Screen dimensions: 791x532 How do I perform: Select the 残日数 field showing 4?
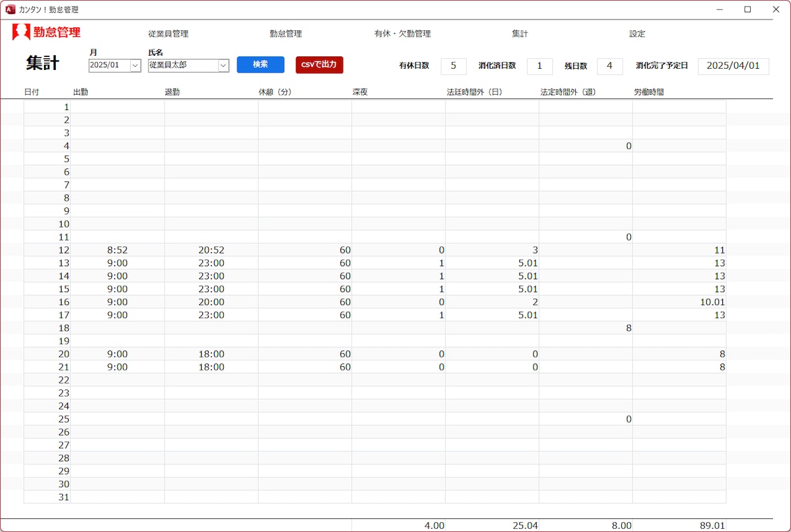pos(609,66)
